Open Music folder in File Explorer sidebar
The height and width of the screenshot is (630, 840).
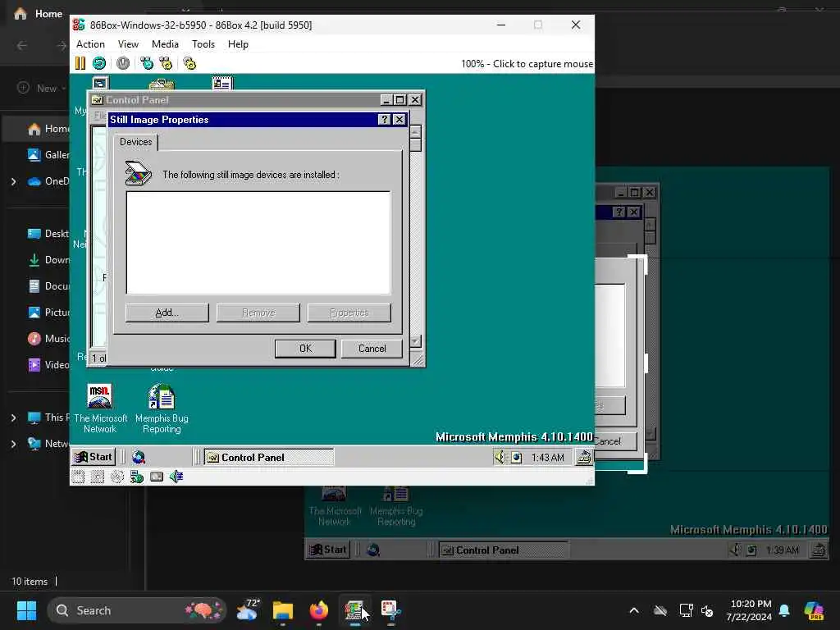click(48, 339)
